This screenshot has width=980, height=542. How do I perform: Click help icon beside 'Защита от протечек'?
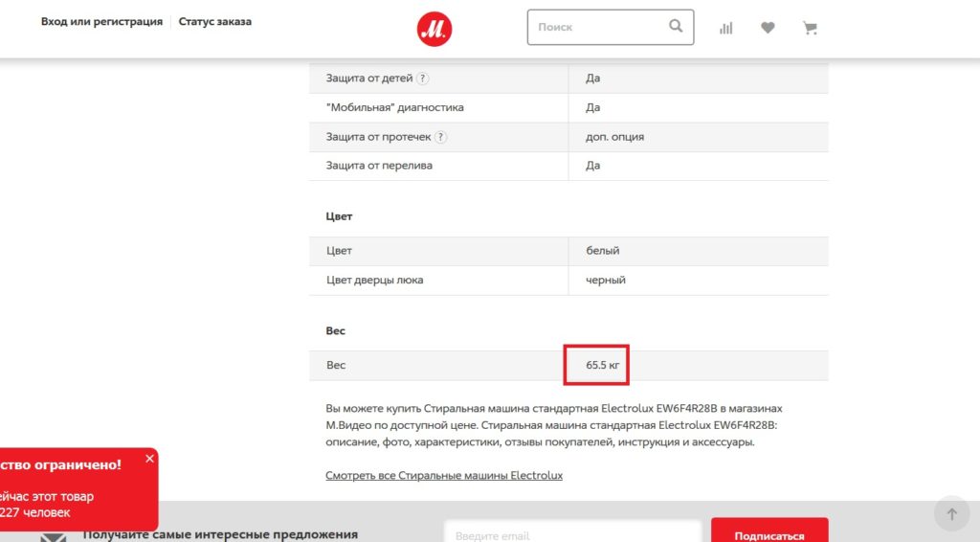coord(440,137)
